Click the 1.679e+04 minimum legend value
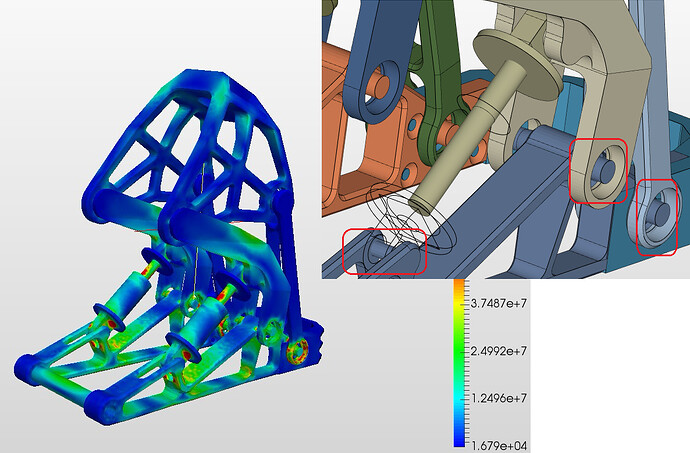This screenshot has width=690, height=453. point(499,446)
